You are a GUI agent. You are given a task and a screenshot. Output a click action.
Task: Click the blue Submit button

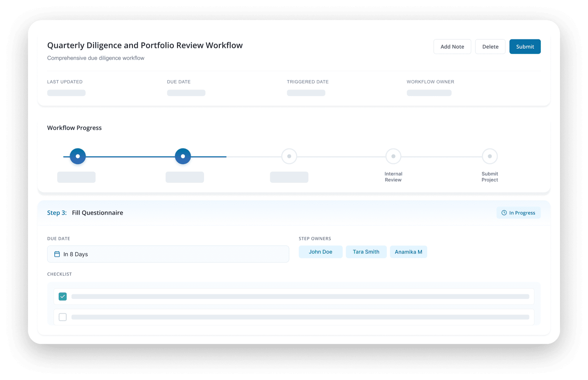tap(524, 46)
